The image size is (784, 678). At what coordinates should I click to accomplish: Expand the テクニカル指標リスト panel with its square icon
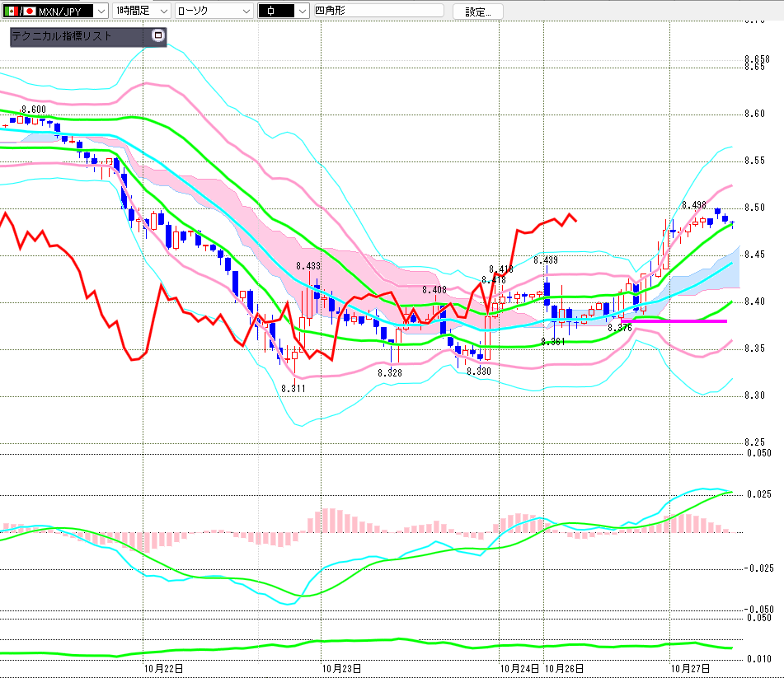point(158,35)
